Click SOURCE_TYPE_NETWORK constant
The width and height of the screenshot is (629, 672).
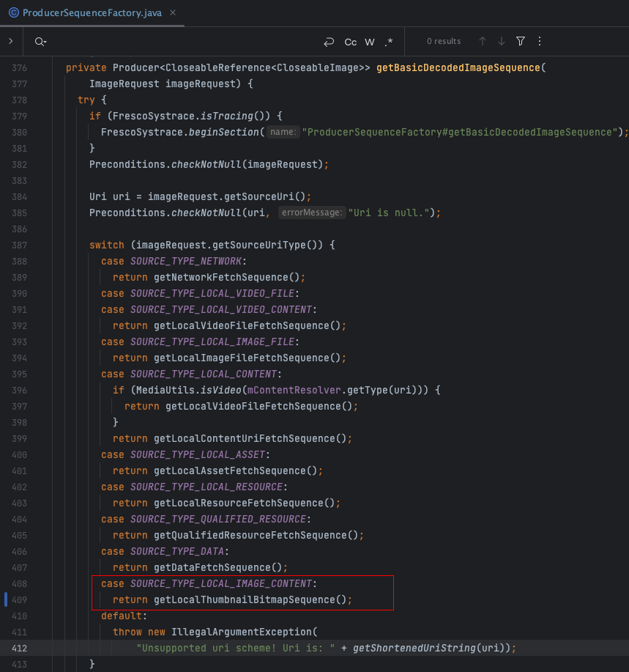coord(186,261)
